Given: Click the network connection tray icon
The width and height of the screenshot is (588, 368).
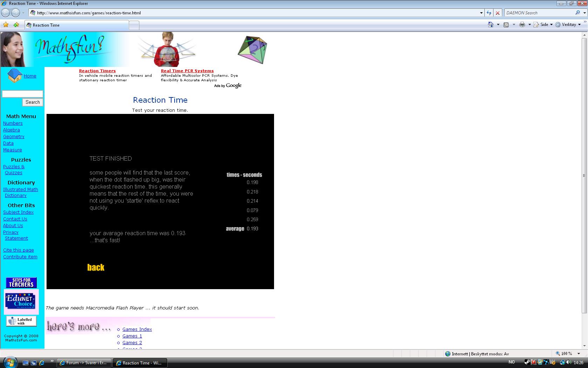Looking at the screenshot, I should 562,362.
